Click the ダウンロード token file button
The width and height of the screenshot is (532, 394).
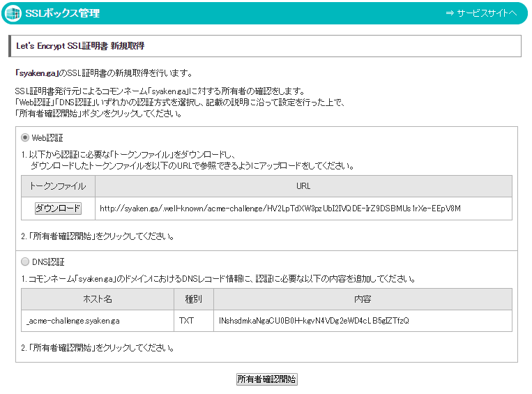[x=58, y=208]
